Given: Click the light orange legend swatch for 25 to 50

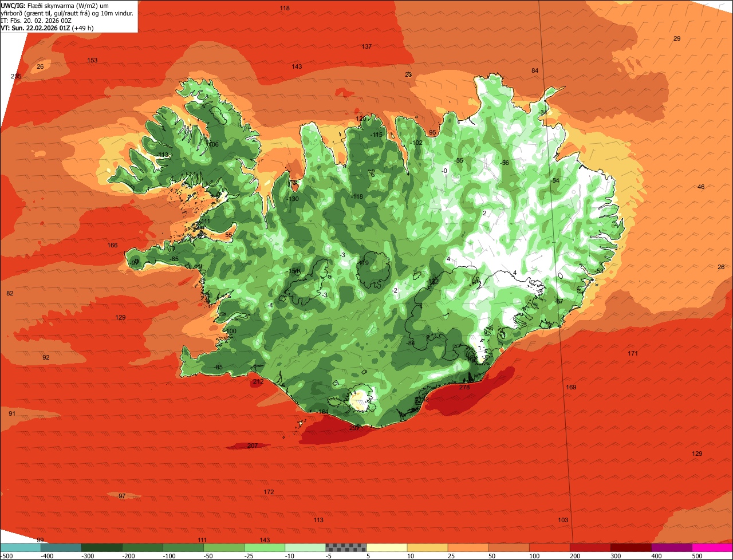Looking at the screenshot, I should (x=468, y=547).
